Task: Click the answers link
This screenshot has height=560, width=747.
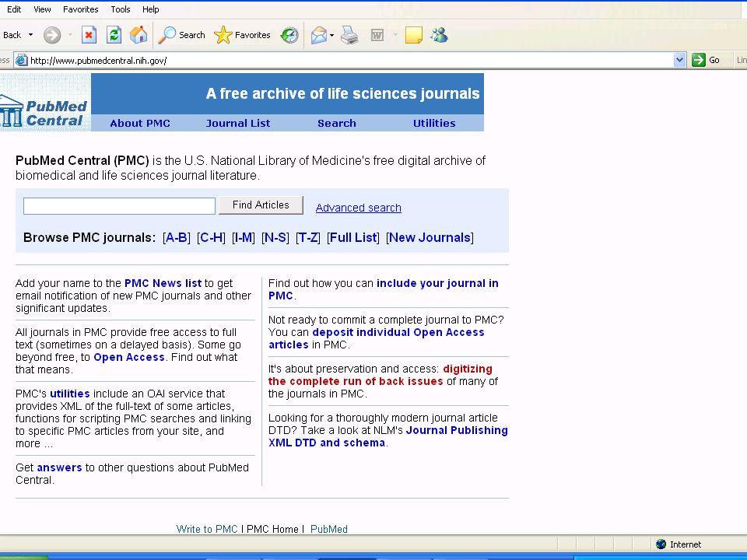Action: click(60, 467)
